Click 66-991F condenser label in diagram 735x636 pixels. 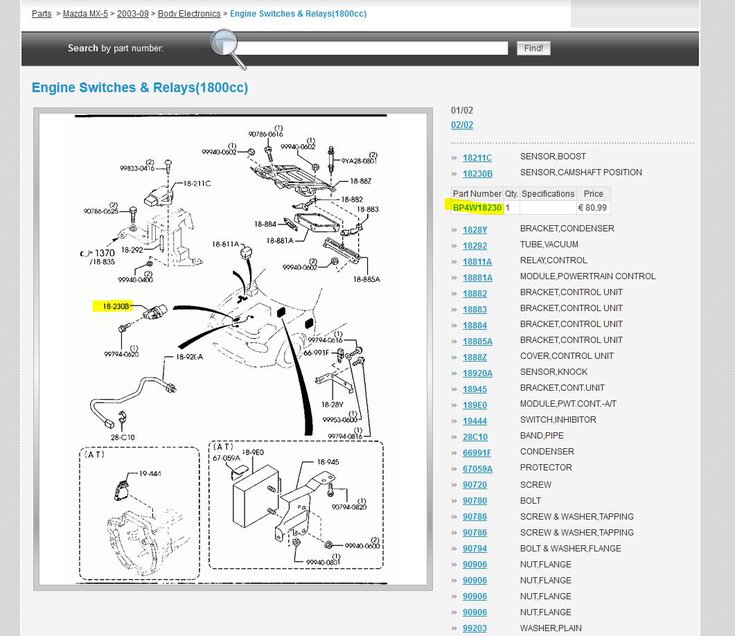pyautogui.click(x=316, y=353)
